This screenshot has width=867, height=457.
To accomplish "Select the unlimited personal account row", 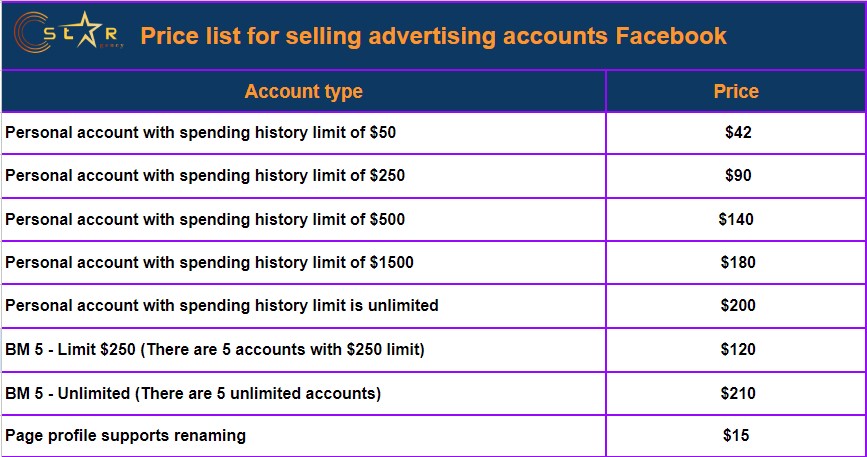I will pos(222,305).
